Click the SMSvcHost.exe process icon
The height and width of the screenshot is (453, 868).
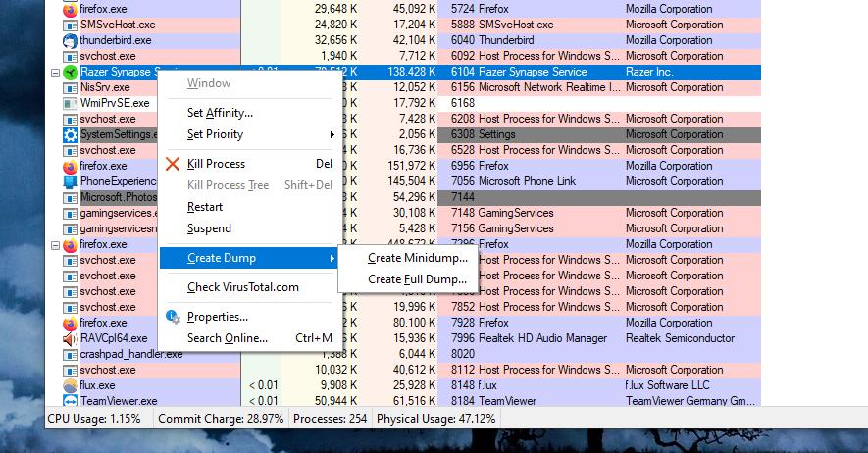(x=71, y=25)
